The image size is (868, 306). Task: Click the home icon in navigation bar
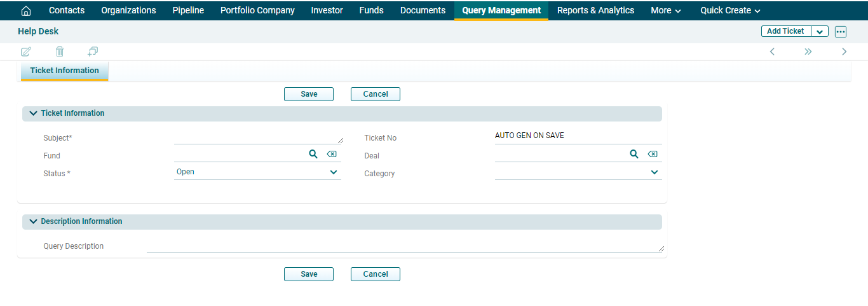pos(26,11)
